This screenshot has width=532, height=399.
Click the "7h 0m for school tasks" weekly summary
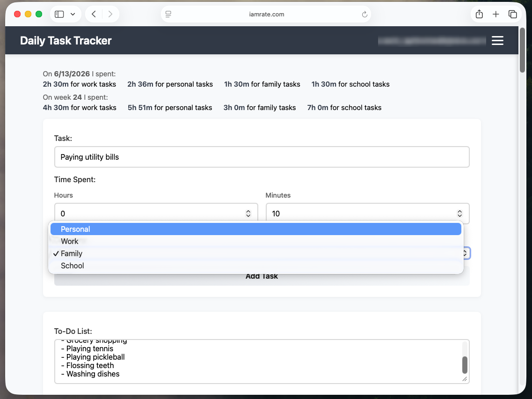[x=344, y=108]
